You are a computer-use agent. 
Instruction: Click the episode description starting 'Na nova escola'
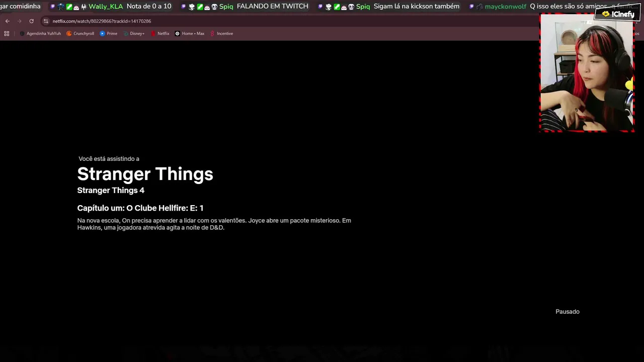[214, 224]
